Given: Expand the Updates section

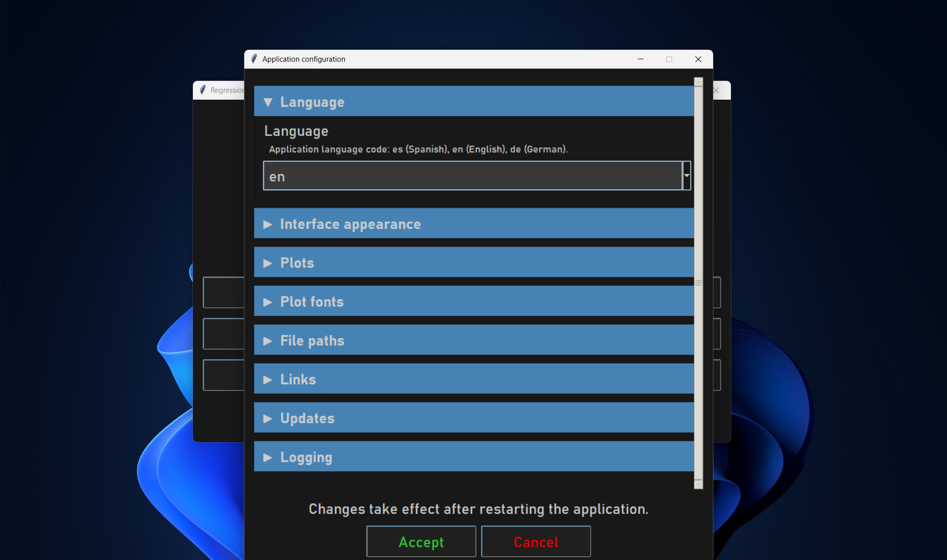Looking at the screenshot, I should (474, 418).
